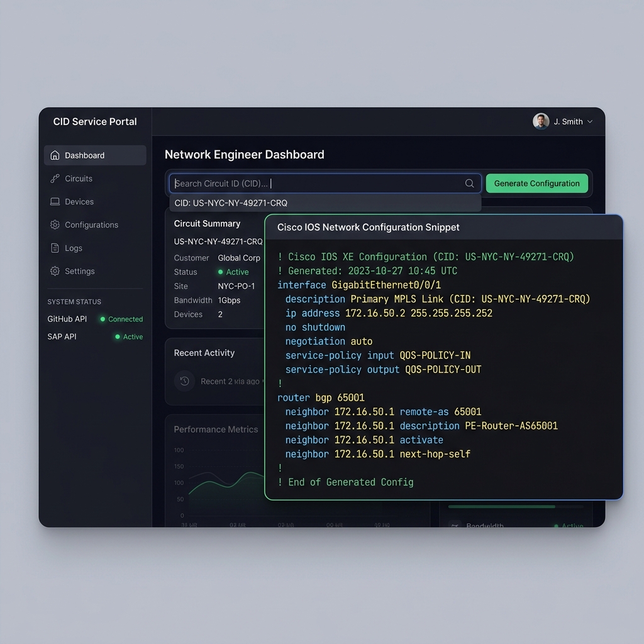Viewport: 644px width, 644px height.
Task: Click the Devices count value 2
Action: pos(220,314)
